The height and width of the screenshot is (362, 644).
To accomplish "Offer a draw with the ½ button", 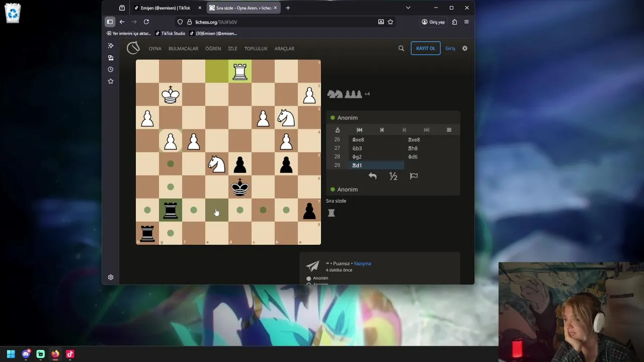I will [393, 176].
